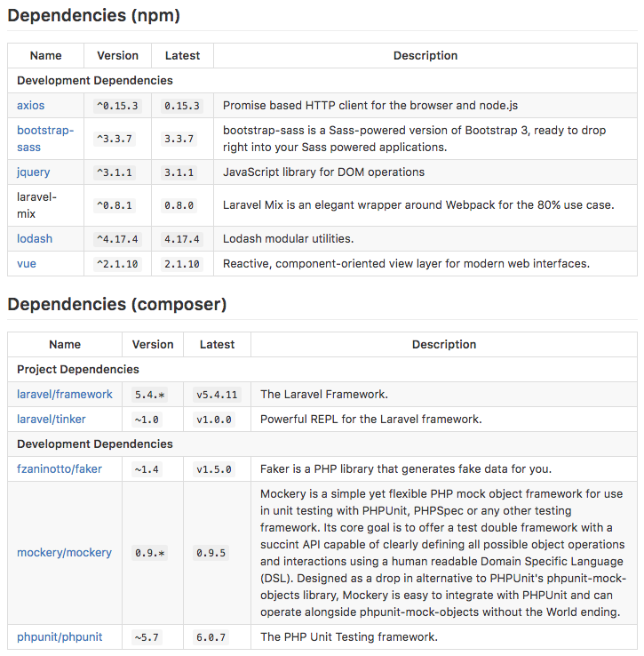Click 'The Laravel Framework.' description
644x656 pixels.
tap(324, 394)
